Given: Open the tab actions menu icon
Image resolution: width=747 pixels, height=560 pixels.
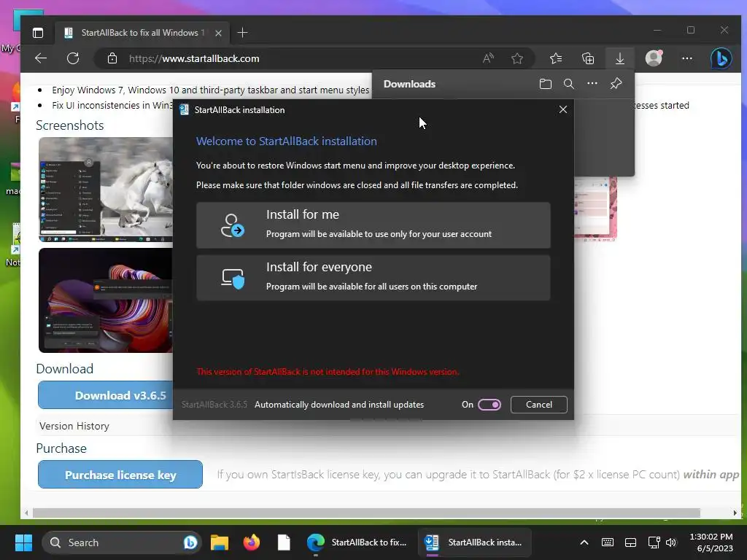Looking at the screenshot, I should [x=38, y=33].
